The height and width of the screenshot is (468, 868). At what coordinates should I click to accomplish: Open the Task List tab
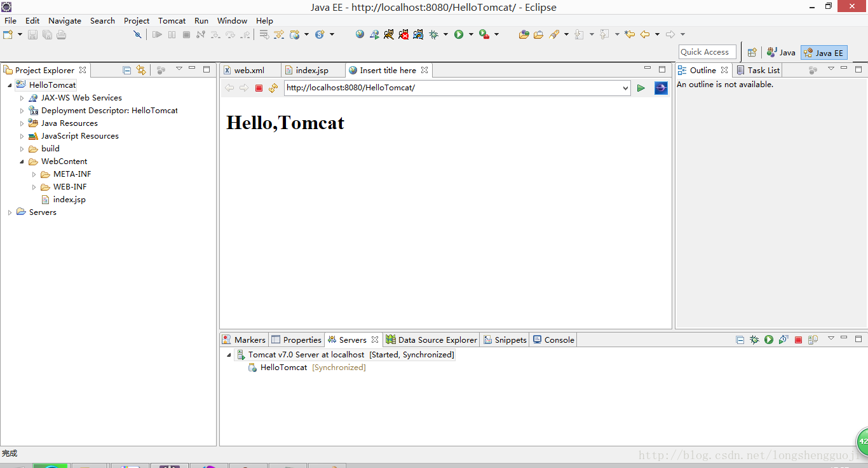(x=759, y=70)
